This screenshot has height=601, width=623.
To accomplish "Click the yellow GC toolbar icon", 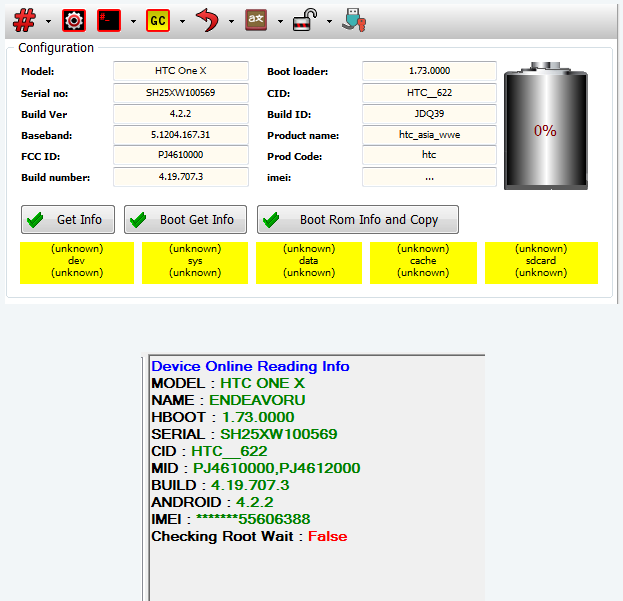I will [158, 21].
